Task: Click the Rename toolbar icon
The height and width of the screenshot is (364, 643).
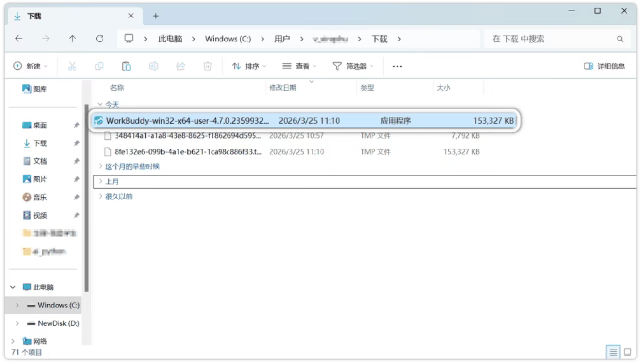Action: point(153,66)
